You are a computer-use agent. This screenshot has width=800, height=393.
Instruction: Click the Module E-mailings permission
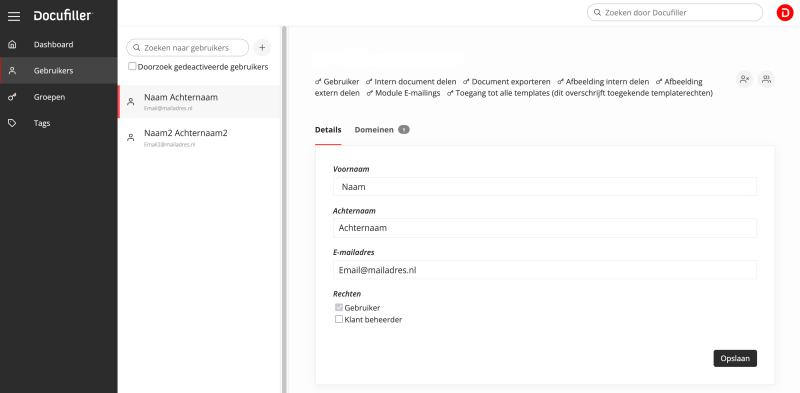403,93
